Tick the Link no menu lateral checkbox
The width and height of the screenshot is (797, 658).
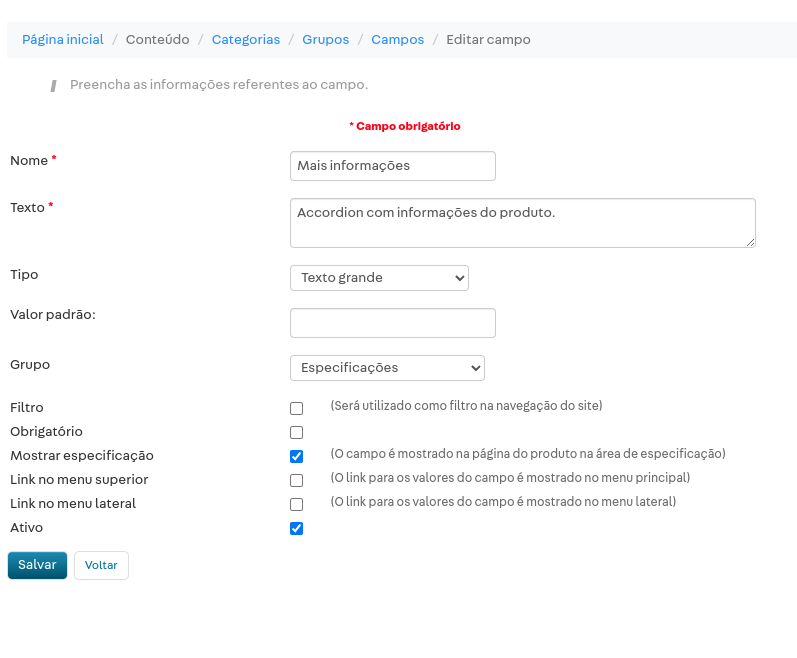[296, 505]
